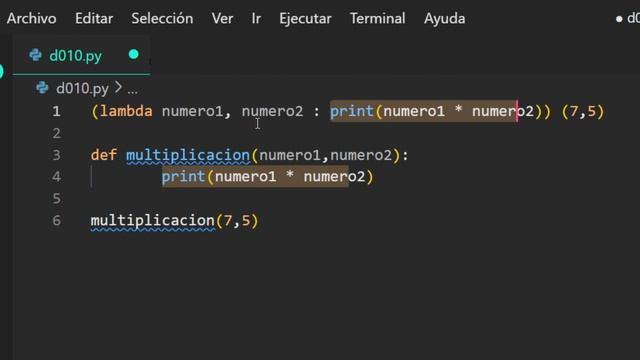Click the Python icon in the breadcrumb
Viewport: 640px width, 360px height.
[x=42, y=88]
